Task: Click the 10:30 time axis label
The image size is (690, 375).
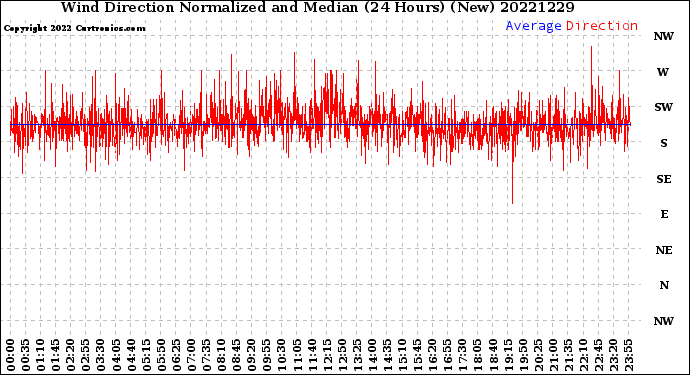Action: tap(282, 355)
